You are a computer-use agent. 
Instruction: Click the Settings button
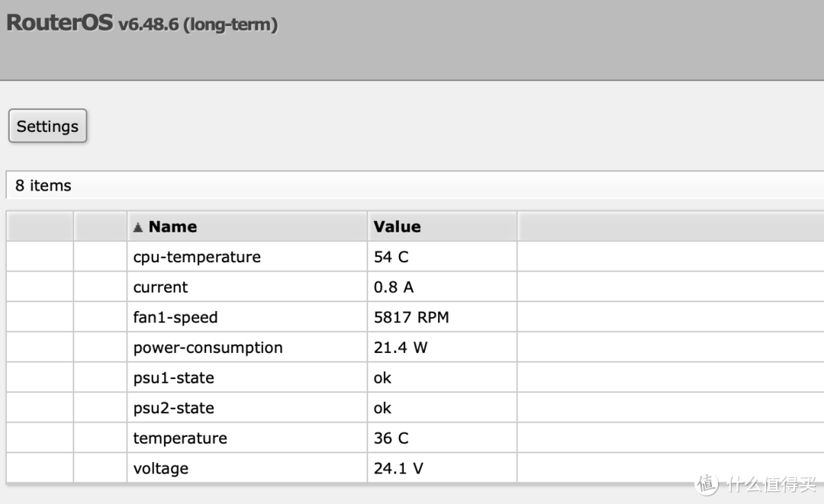(47, 127)
